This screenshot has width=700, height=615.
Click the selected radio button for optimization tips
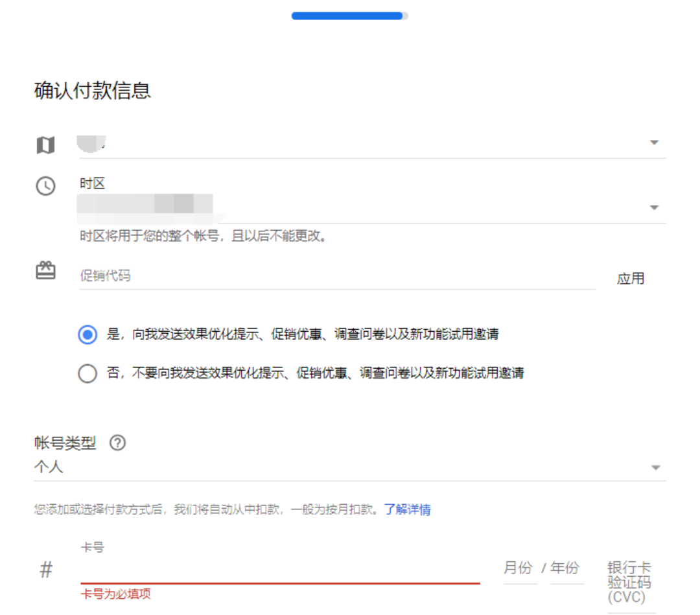[87, 335]
